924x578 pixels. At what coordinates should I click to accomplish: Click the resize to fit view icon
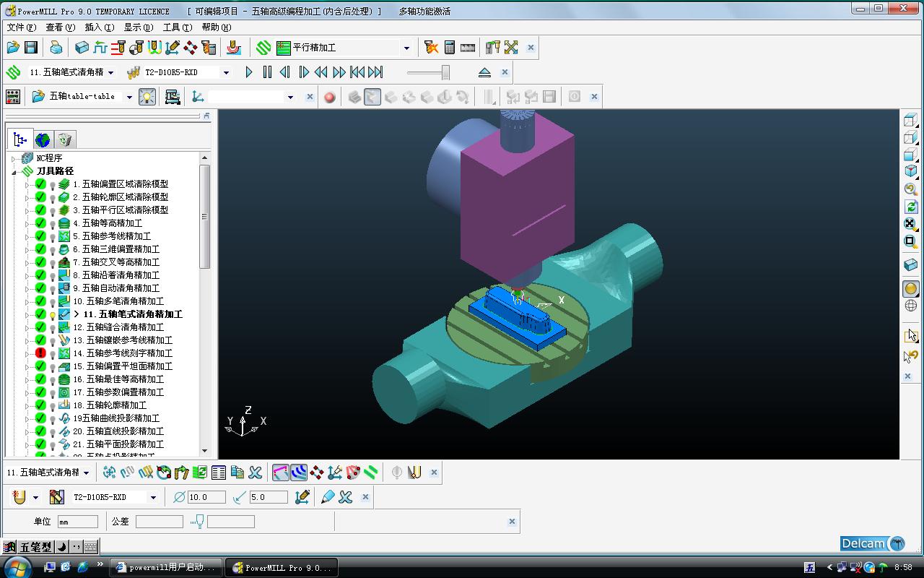(910, 224)
